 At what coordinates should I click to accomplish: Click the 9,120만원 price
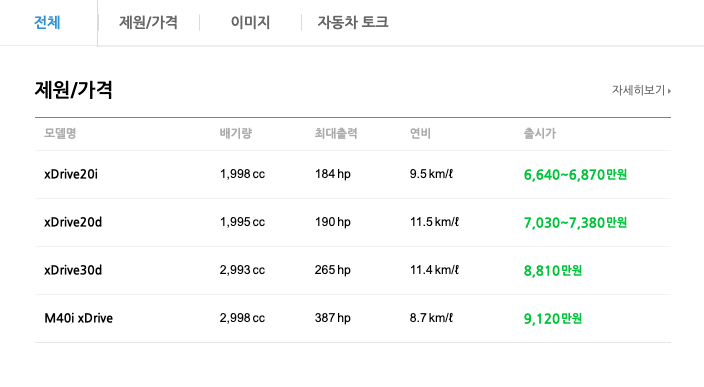tap(553, 319)
